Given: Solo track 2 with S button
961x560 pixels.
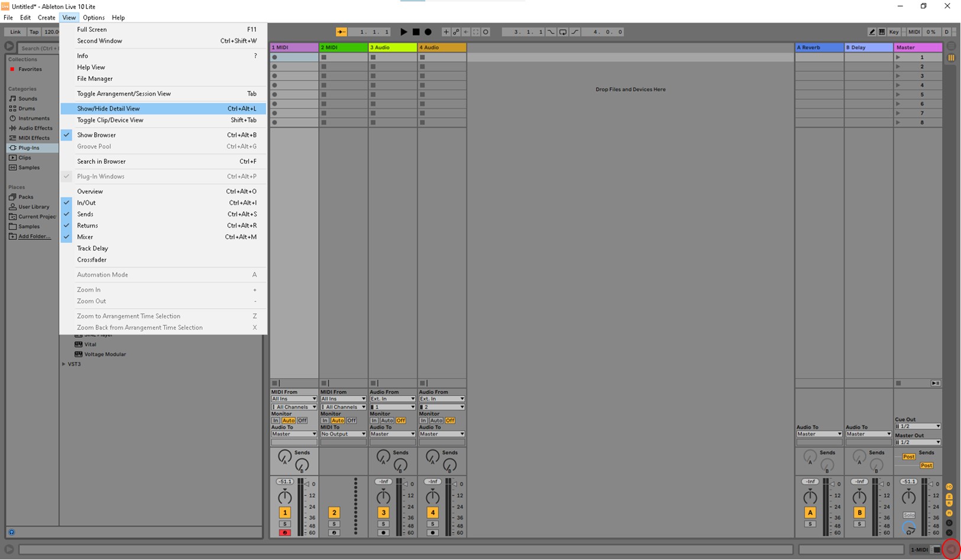Looking at the screenshot, I should click(334, 524).
